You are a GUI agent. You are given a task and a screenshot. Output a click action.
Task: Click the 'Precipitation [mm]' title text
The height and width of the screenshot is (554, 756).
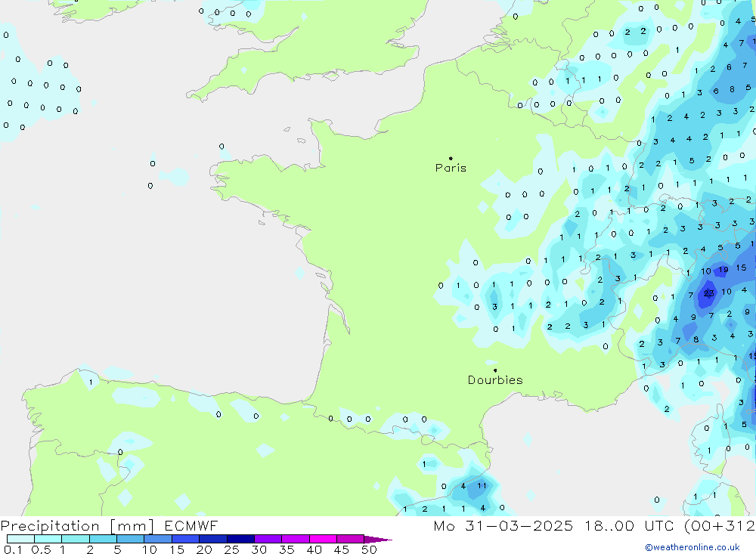coord(78,526)
